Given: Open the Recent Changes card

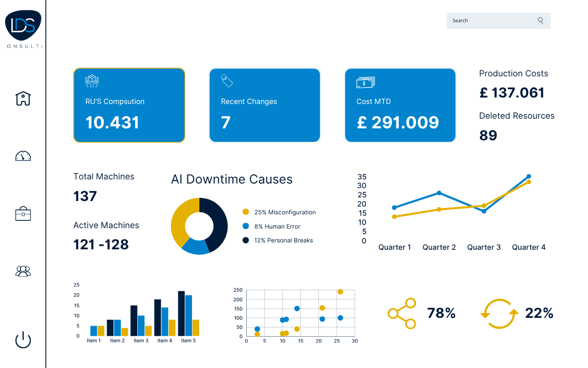Looking at the screenshot, I should [265, 105].
